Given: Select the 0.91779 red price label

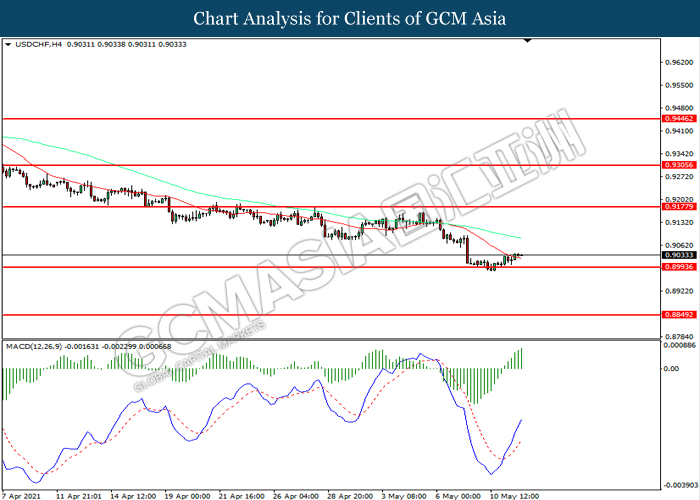Looking at the screenshot, I should (679, 207).
